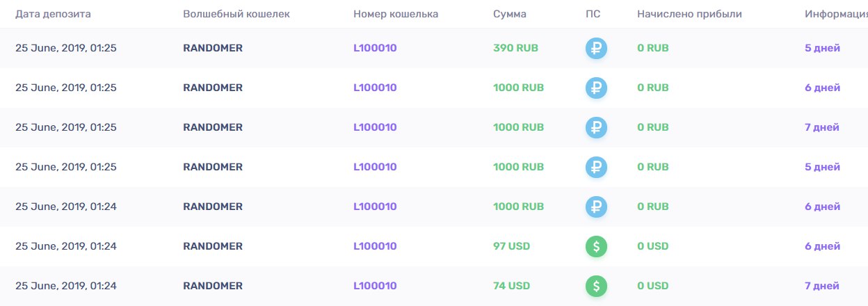The image size is (868, 306).
Task: Click the dollar icon in the 97 USD row
Action: [596, 246]
